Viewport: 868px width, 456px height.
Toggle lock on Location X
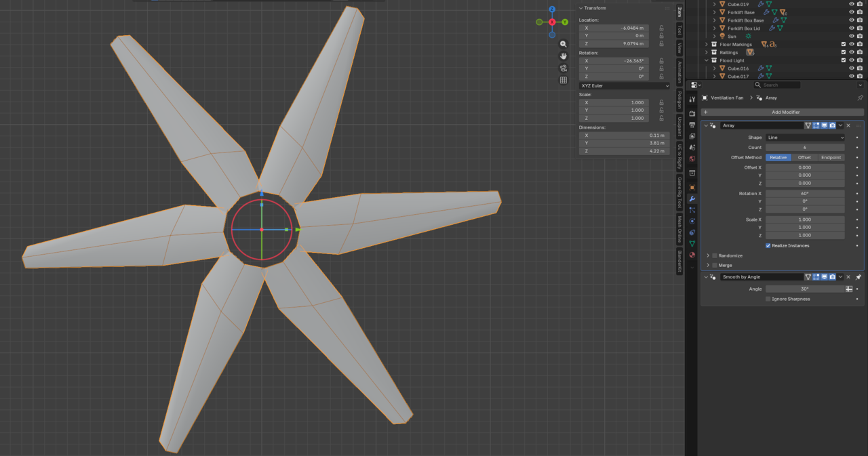[661, 28]
